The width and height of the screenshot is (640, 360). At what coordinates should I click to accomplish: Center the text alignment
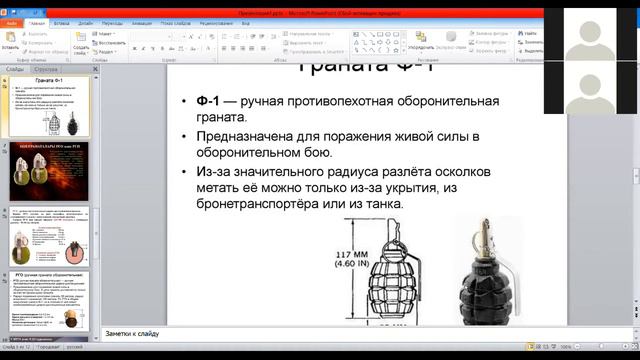[233, 49]
